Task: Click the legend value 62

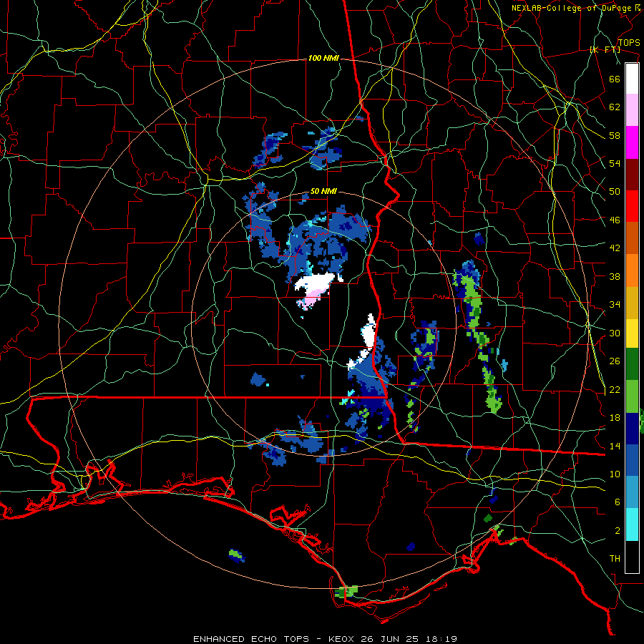Action: [x=615, y=107]
